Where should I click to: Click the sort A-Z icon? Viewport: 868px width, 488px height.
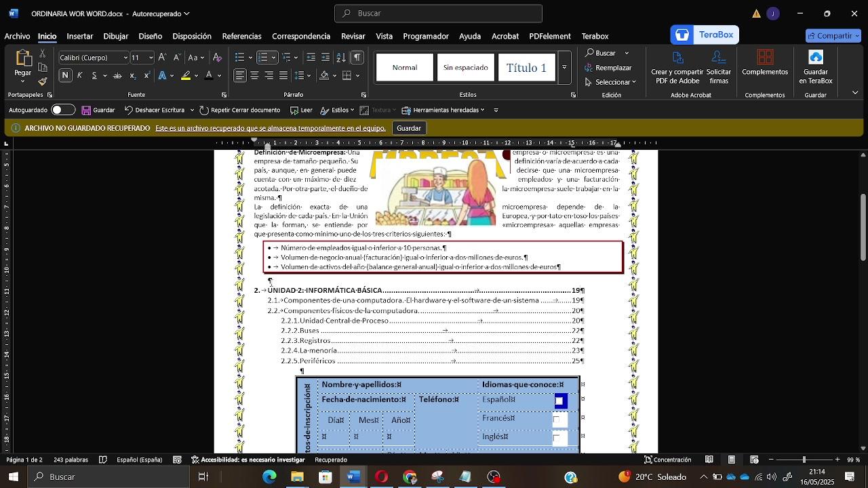[x=341, y=58]
